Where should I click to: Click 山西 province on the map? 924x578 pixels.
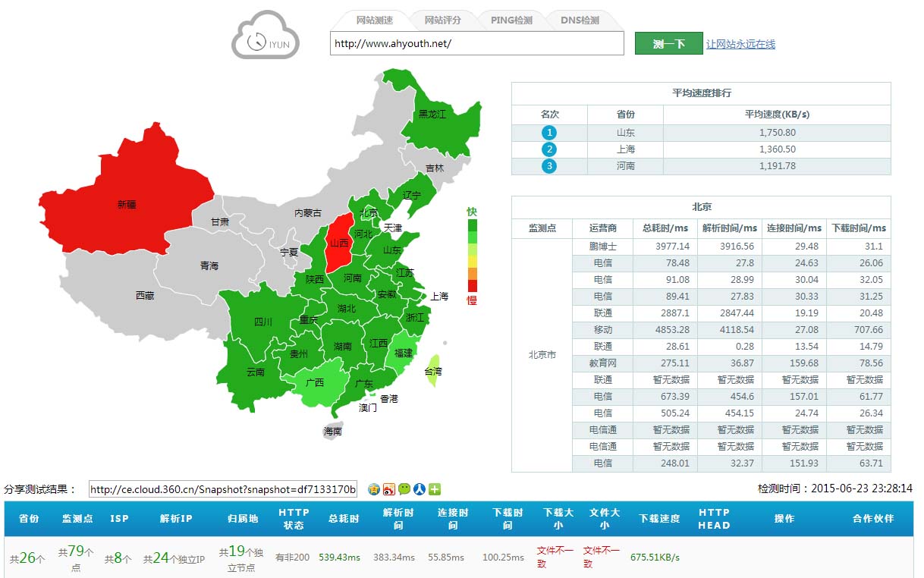[339, 243]
